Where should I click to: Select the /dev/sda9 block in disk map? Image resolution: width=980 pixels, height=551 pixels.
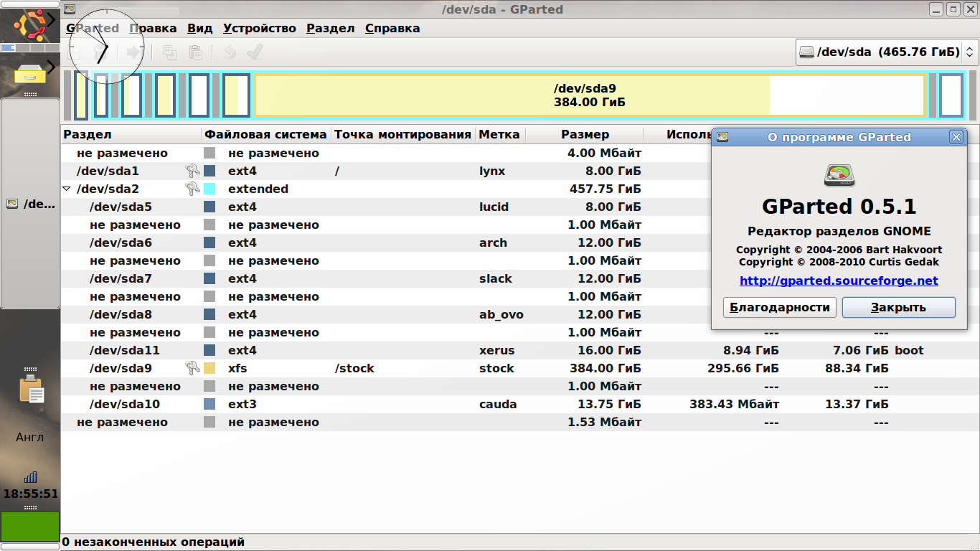point(589,95)
